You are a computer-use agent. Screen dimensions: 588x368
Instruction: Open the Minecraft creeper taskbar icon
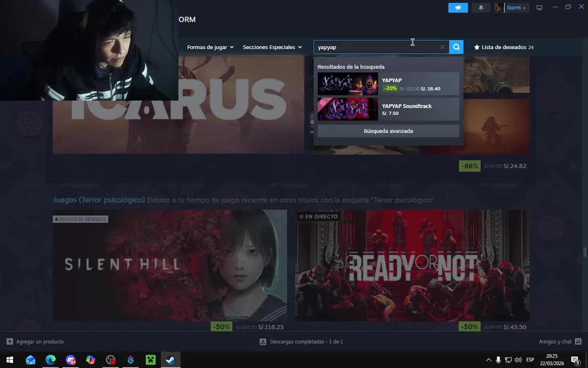click(151, 360)
